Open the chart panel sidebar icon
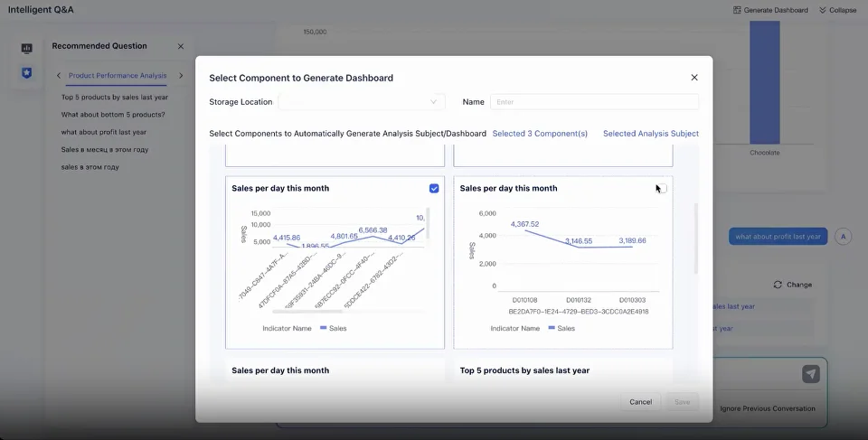Screen dimensions: 868x440 [x=27, y=48]
